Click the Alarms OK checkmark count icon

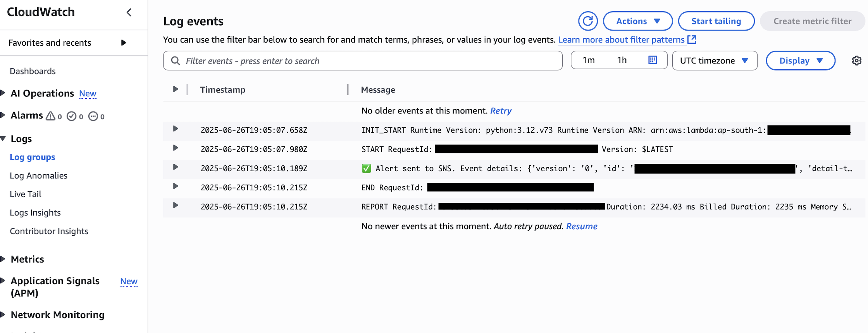(x=72, y=116)
